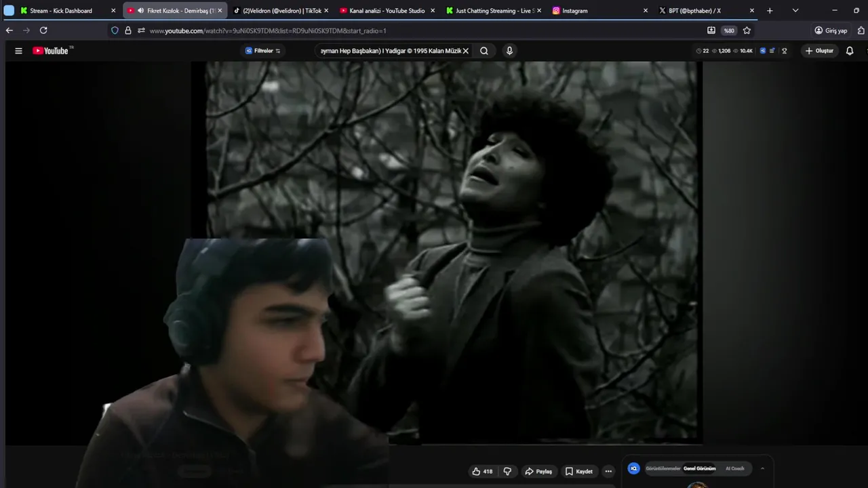The image size is (868, 488).
Task: Click the search magnifier button
Action: click(484, 51)
